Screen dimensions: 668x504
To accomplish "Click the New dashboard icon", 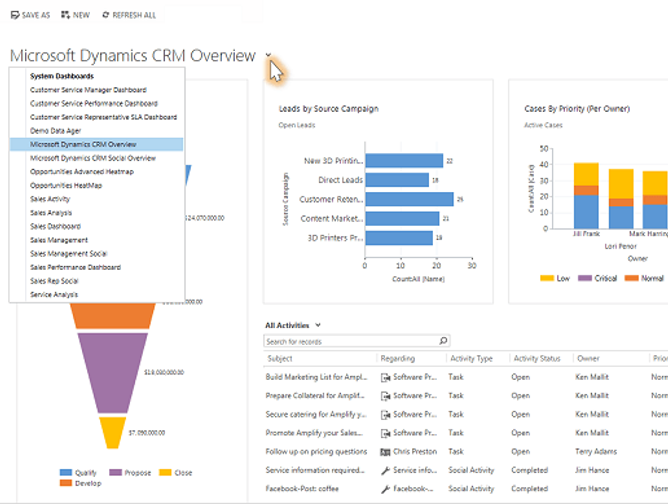I will 65,15.
